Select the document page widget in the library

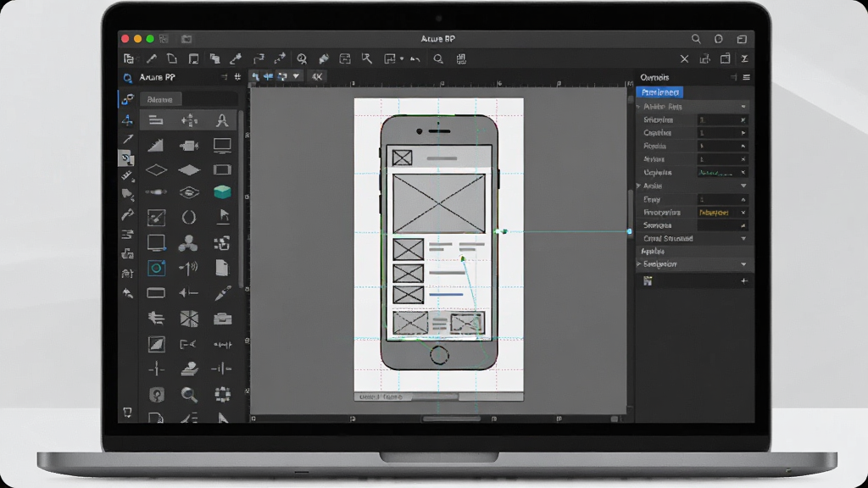click(222, 268)
